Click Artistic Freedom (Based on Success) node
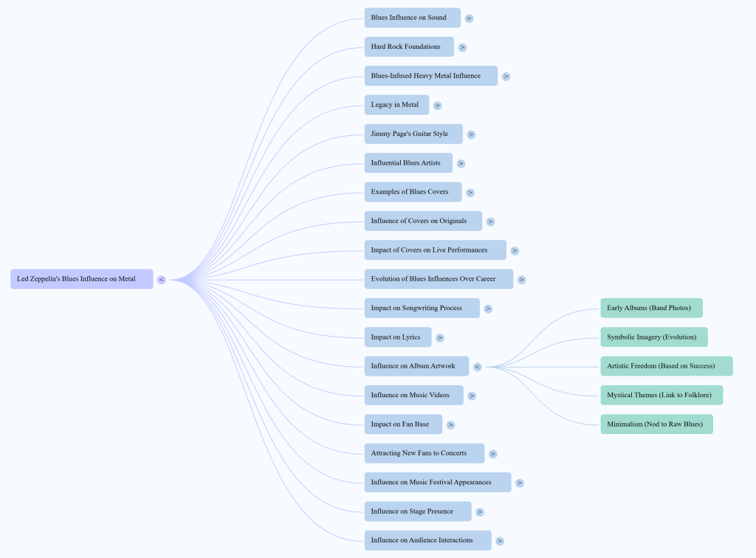The height and width of the screenshot is (558, 756). (667, 366)
